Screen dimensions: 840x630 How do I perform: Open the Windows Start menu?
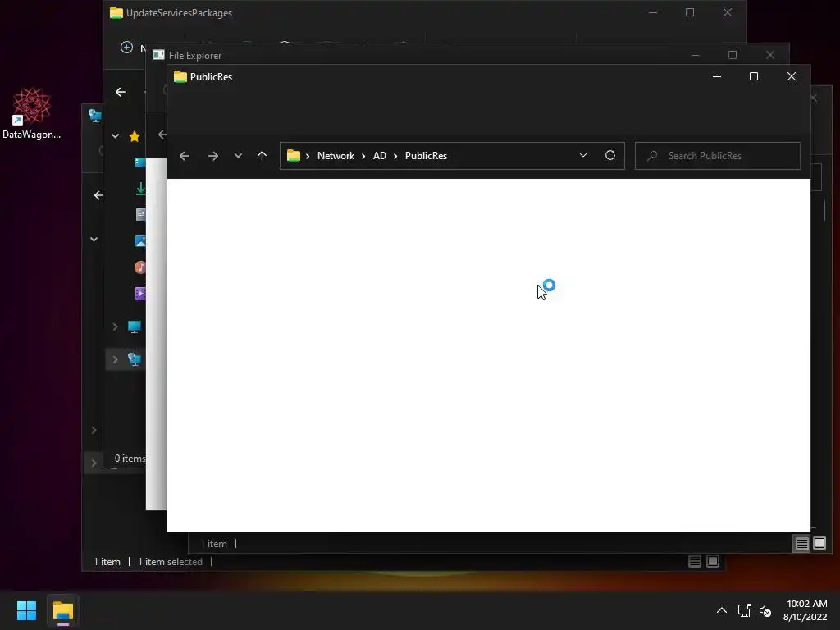(x=26, y=610)
